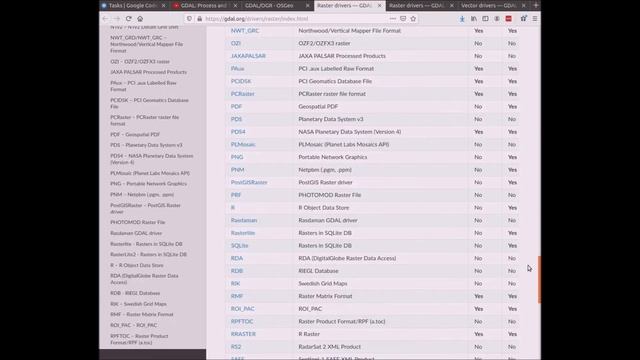Close the Vector drivers tab
Viewport: 640px width, 360px height.
524,6
